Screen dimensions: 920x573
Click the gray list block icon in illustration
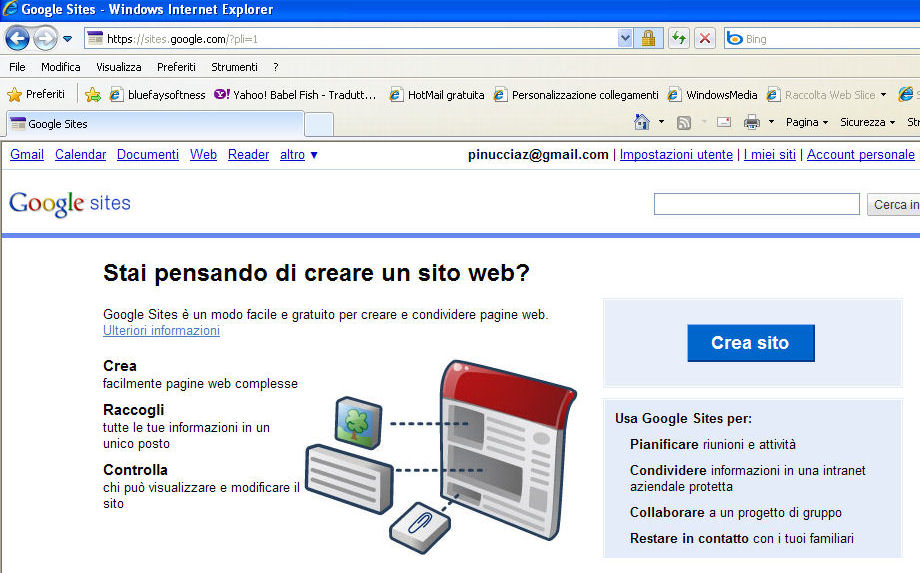[350, 479]
